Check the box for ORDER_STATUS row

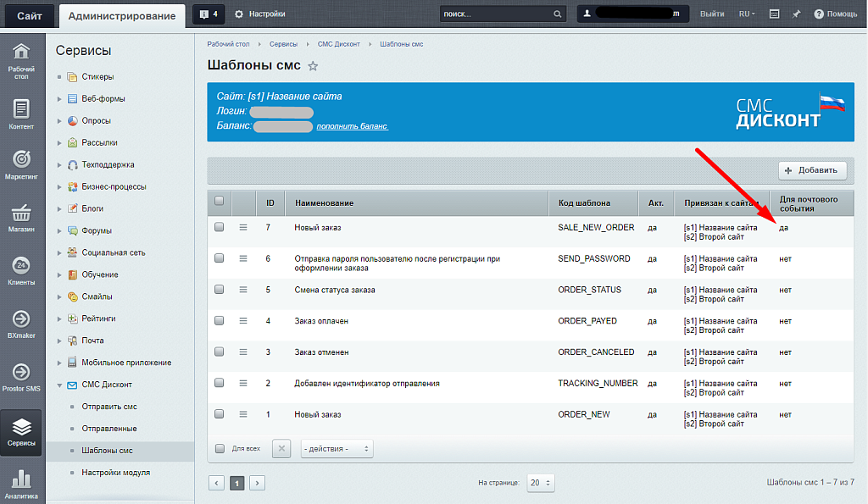pos(220,290)
